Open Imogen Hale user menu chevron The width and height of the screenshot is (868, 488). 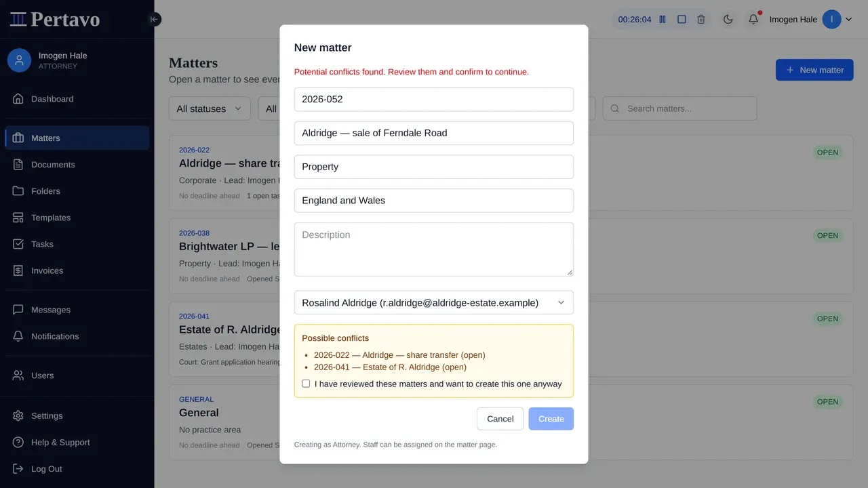(848, 20)
